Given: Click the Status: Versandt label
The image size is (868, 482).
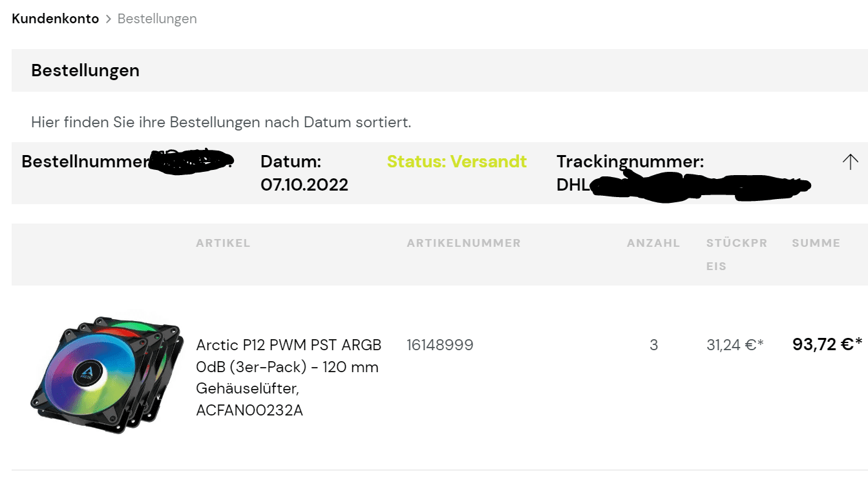Looking at the screenshot, I should coord(457,162).
